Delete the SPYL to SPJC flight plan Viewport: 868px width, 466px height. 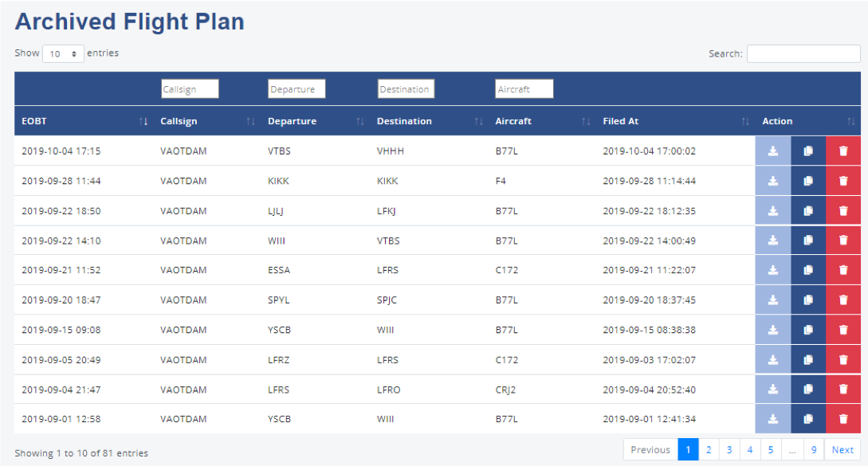click(843, 300)
